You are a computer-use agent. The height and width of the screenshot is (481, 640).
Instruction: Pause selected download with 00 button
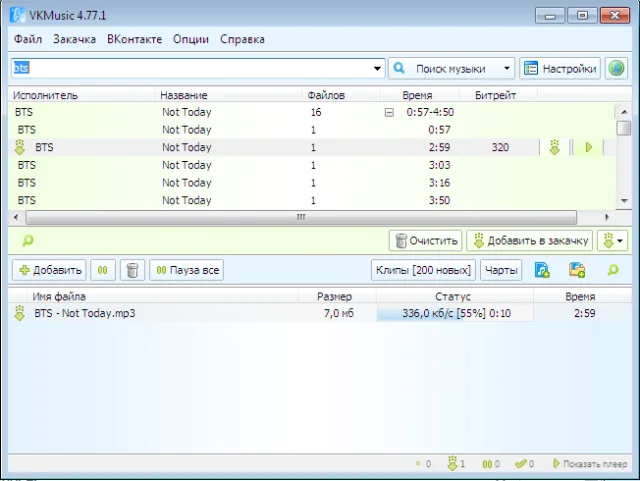pyautogui.click(x=103, y=270)
